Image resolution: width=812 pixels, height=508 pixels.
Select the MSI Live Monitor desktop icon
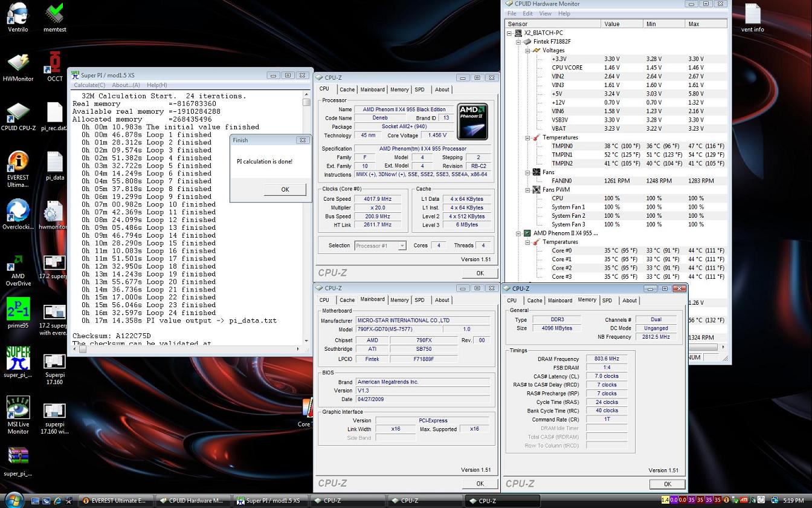click(x=18, y=415)
